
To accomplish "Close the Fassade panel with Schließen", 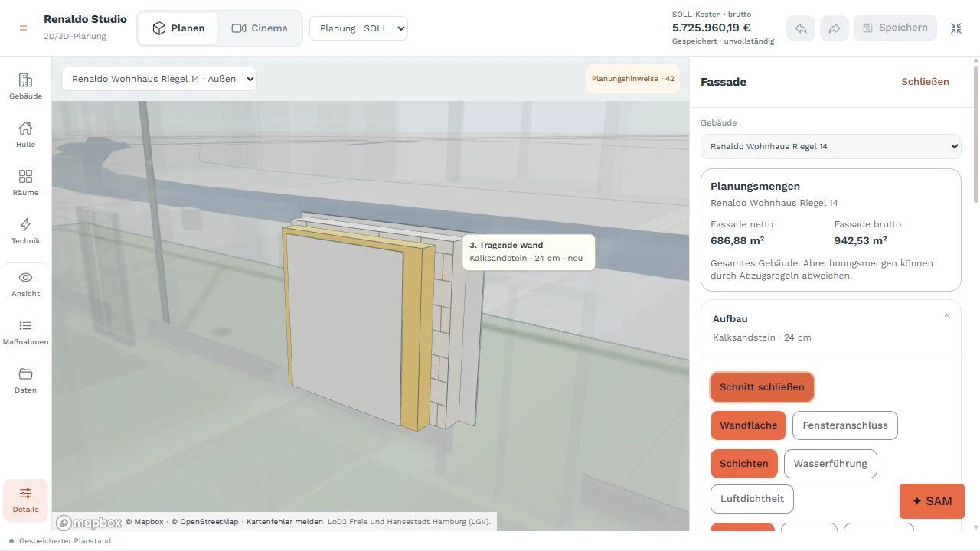I will click(925, 82).
